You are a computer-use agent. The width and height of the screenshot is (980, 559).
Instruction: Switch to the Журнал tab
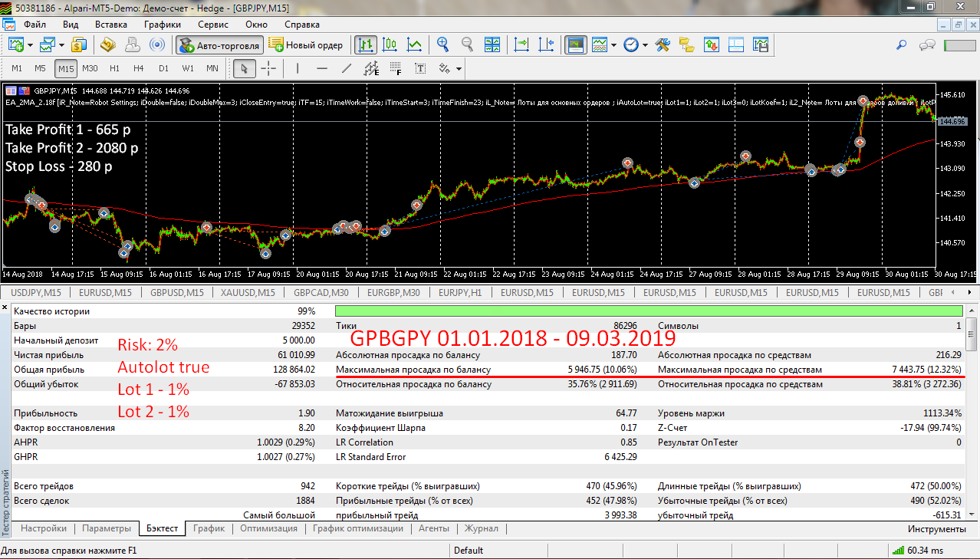(481, 528)
